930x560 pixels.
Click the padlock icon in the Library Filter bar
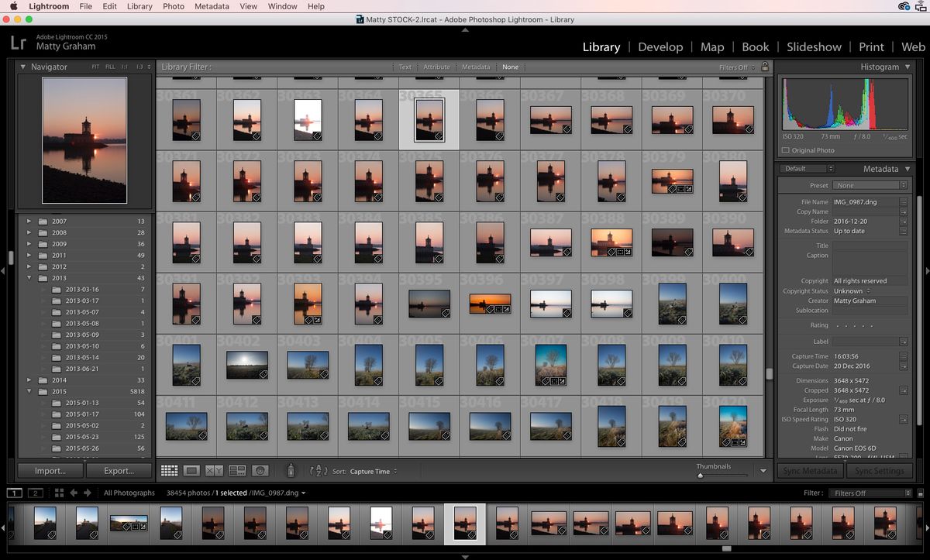click(x=764, y=67)
